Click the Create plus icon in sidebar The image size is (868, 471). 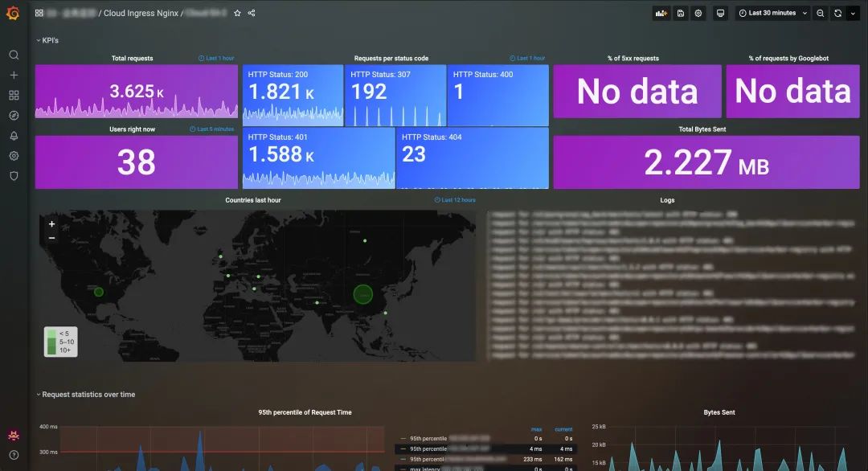click(14, 76)
